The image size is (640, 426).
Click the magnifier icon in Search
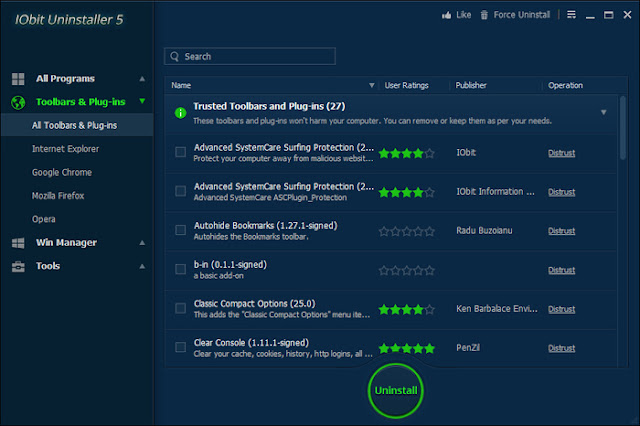pos(175,56)
